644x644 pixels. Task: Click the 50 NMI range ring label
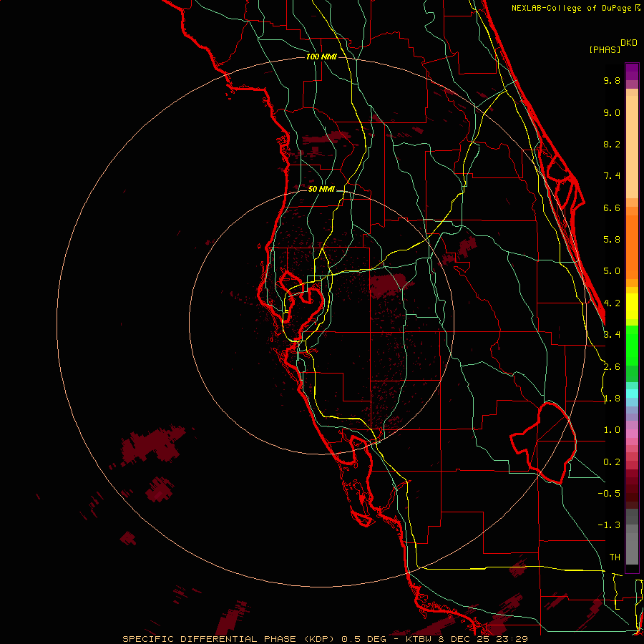321,189
